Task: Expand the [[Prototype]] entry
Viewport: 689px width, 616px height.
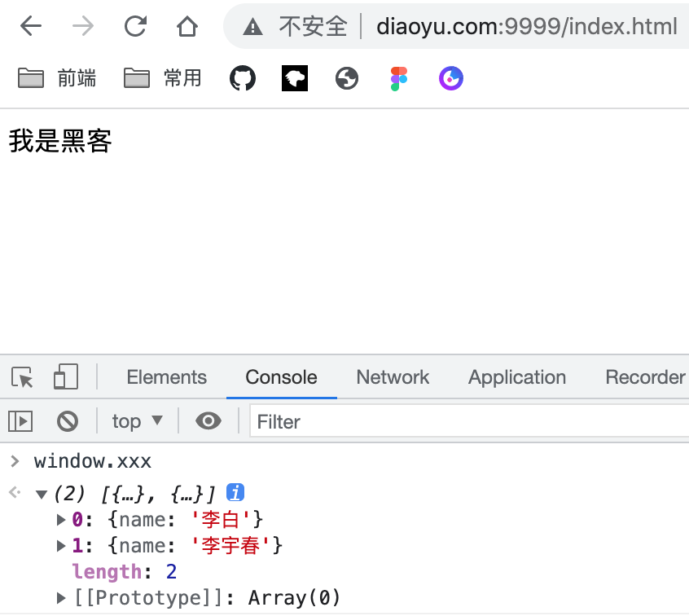Action: (61, 597)
